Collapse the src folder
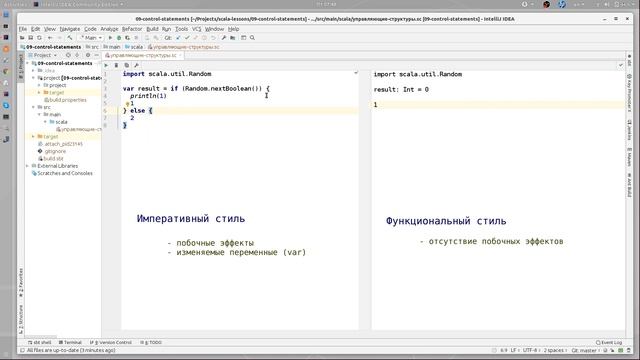The image size is (640, 360). (33, 107)
